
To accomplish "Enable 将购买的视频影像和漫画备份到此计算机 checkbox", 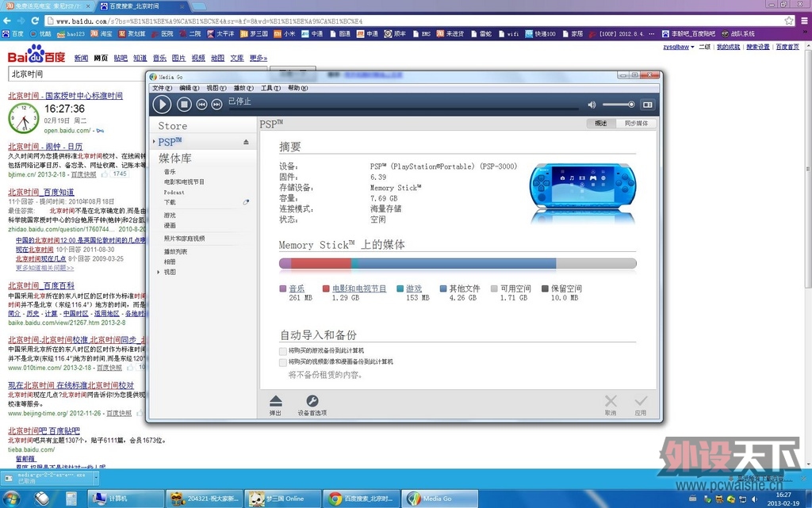I will point(283,362).
